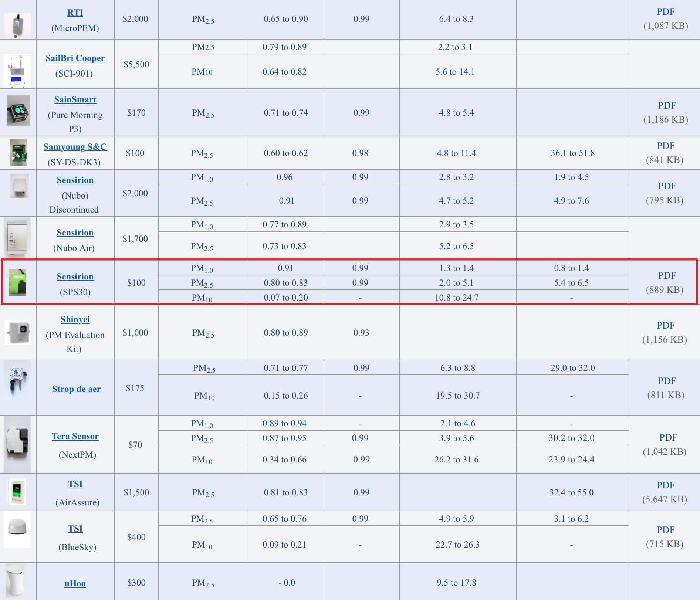Open the SailBri Cooper link
The height and width of the screenshot is (600, 700).
pos(75,58)
